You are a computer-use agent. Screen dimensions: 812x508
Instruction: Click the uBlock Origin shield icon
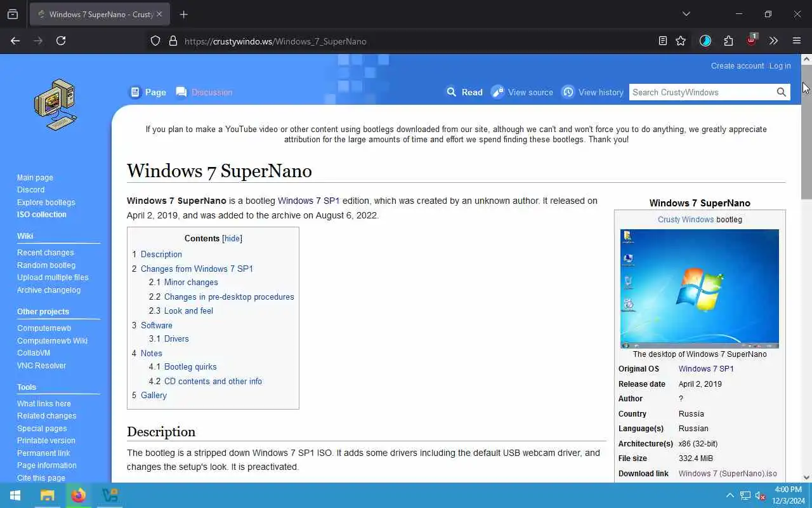click(x=752, y=39)
